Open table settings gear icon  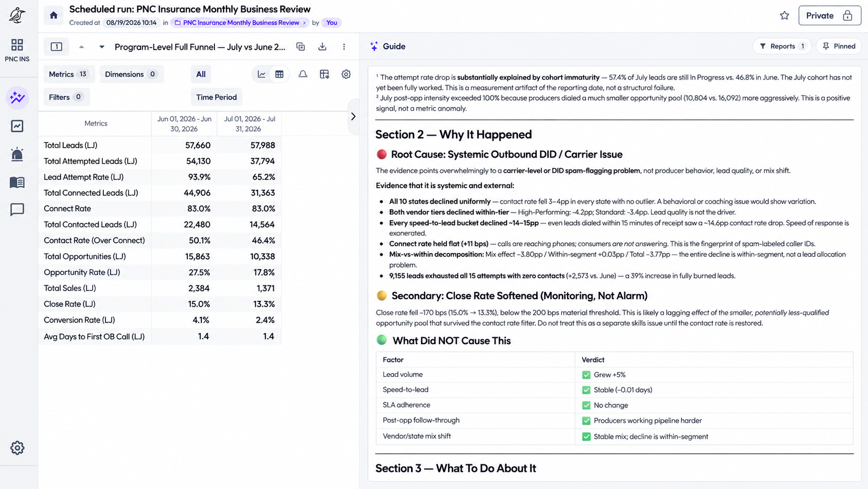click(346, 74)
